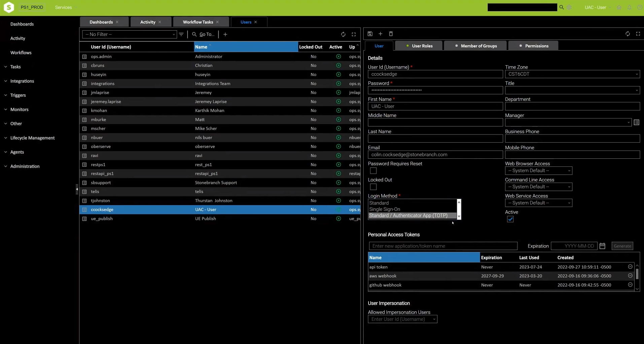The height and width of the screenshot is (344, 644).
Task: Expand the users table to fullscreen
Action: [354, 34]
